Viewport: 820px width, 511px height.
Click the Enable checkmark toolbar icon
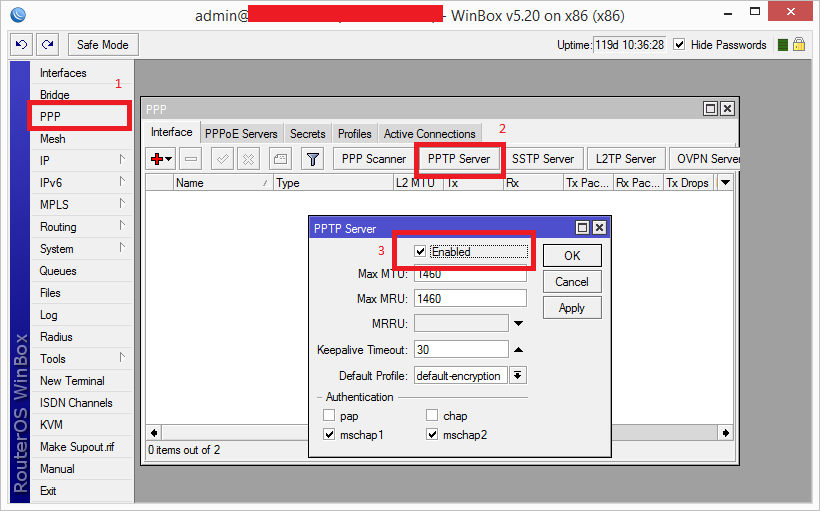(x=222, y=159)
